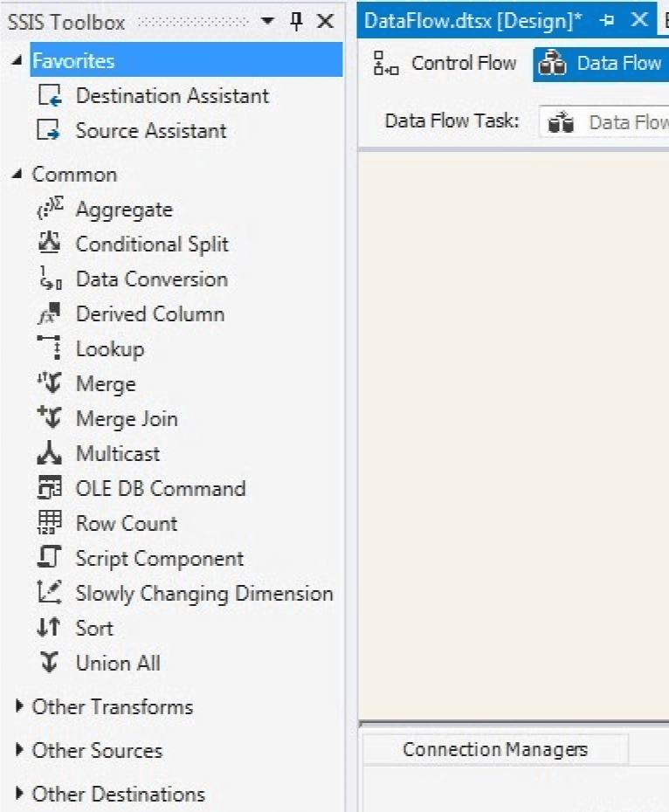Image resolution: width=669 pixels, height=812 pixels.
Task: Select the Script Component icon
Action: point(47,559)
